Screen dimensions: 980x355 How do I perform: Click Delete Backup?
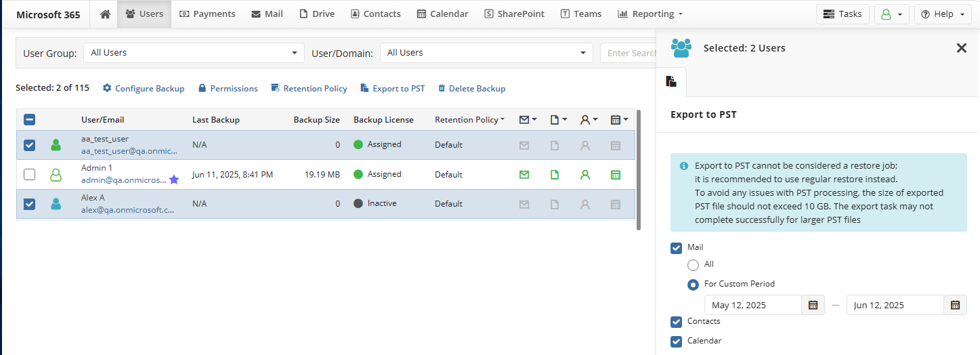471,88
